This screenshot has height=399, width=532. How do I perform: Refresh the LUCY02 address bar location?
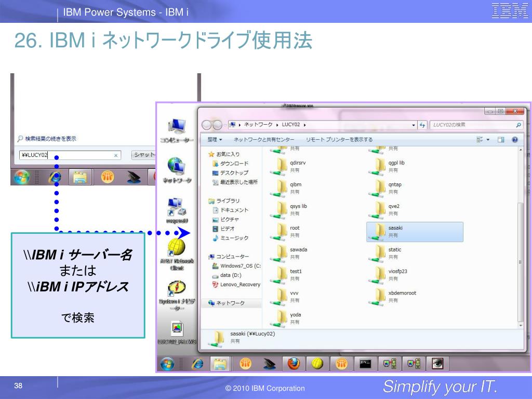(x=422, y=125)
